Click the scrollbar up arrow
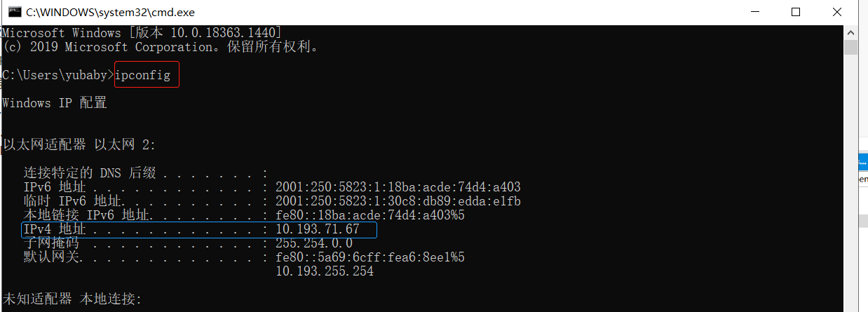Image resolution: width=868 pixels, height=312 pixels. (x=850, y=32)
